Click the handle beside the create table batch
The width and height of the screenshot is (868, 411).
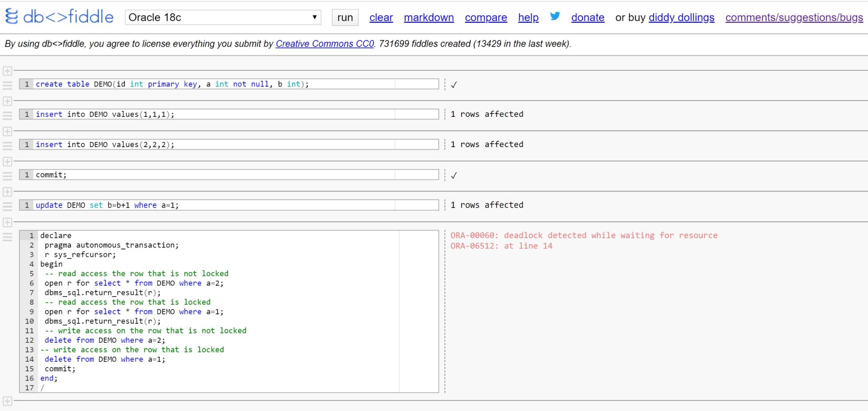8,85
